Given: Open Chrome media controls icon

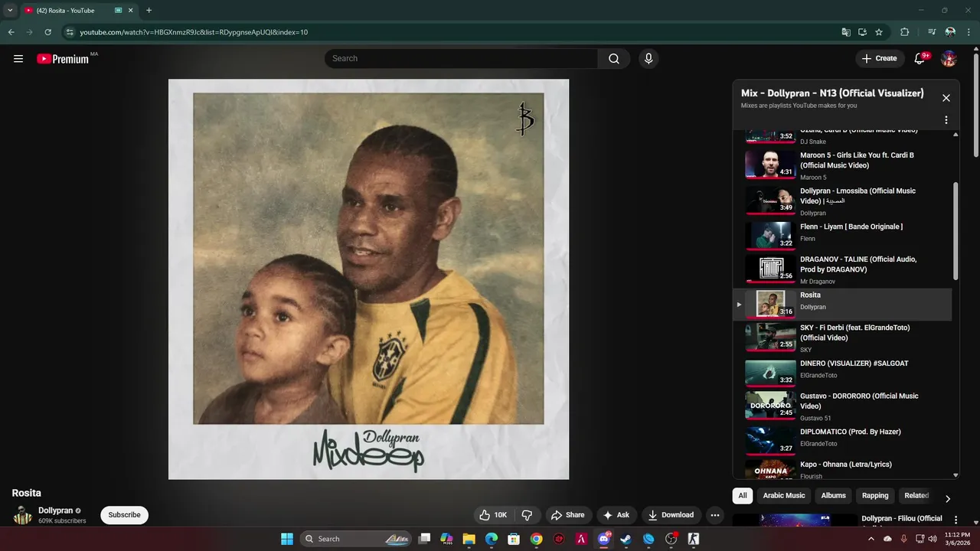Looking at the screenshot, I should pos(932,32).
